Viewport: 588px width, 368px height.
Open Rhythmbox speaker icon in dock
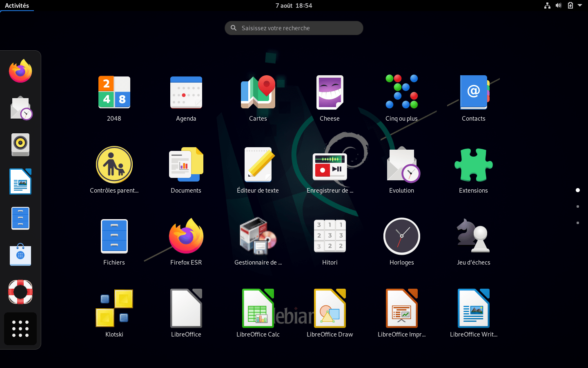20,145
